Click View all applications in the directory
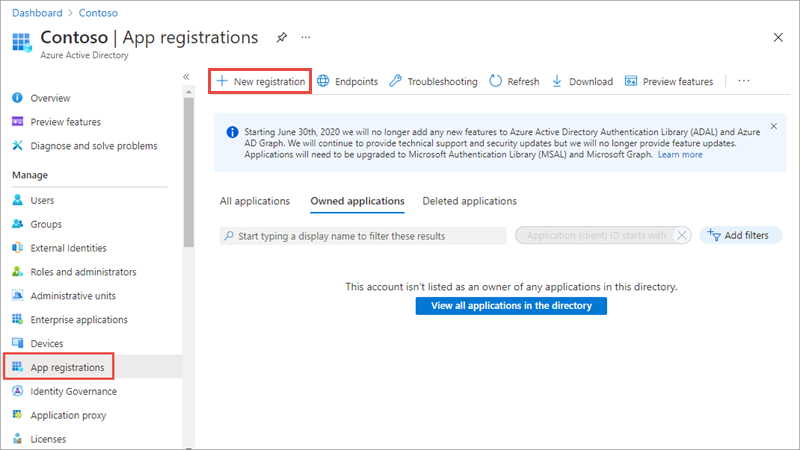 (x=511, y=306)
